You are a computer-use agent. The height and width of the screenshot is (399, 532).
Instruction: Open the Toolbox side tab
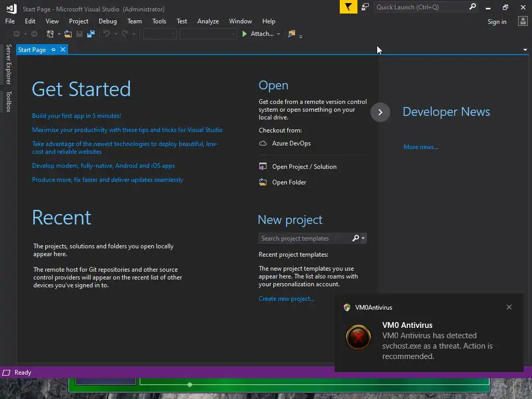[8, 101]
